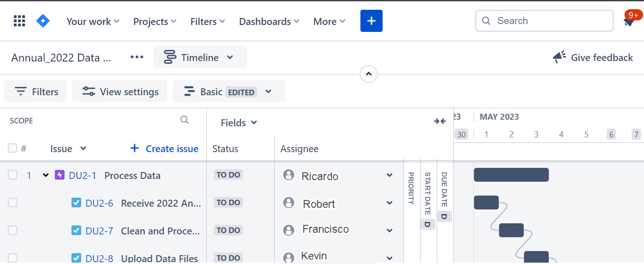Tick the checkbox for row DU2-1
Image resolution: width=644 pixels, height=264 pixels.
pos(12,175)
